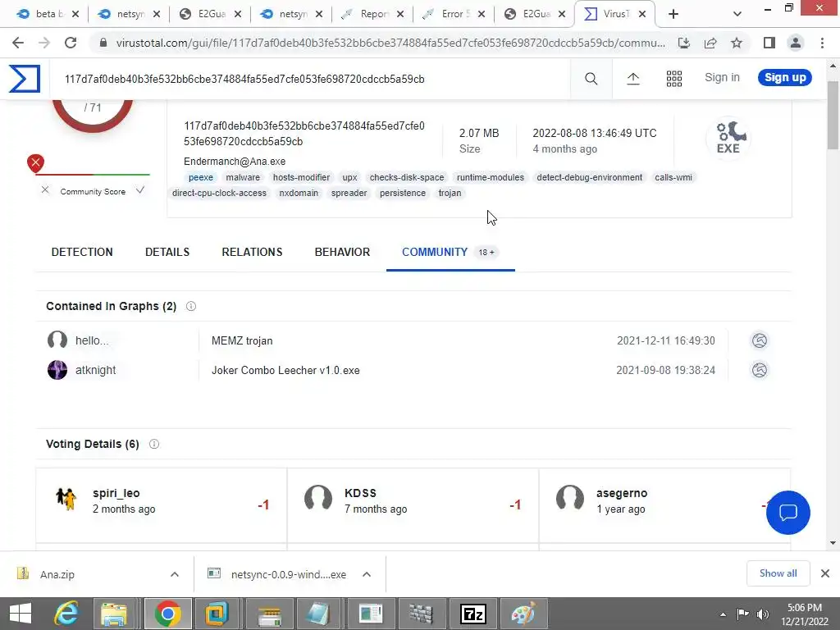Click the Endermanch@Ana.exe file name
This screenshot has width=840, height=630.
(235, 162)
